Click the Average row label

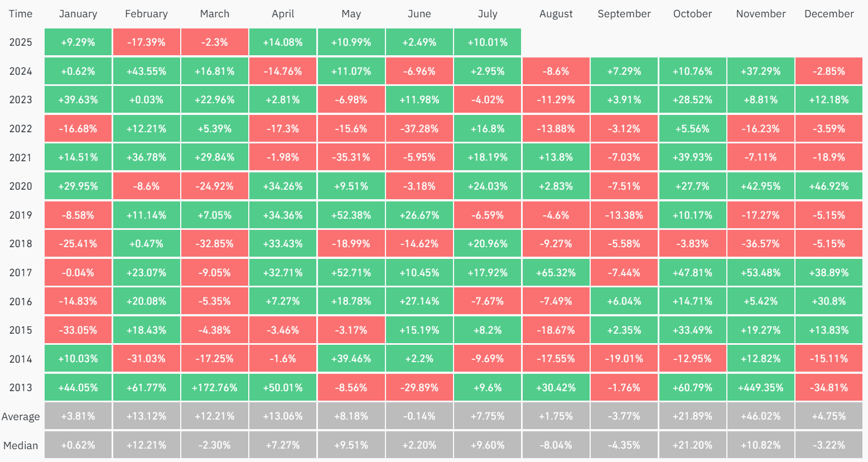pyautogui.click(x=21, y=417)
